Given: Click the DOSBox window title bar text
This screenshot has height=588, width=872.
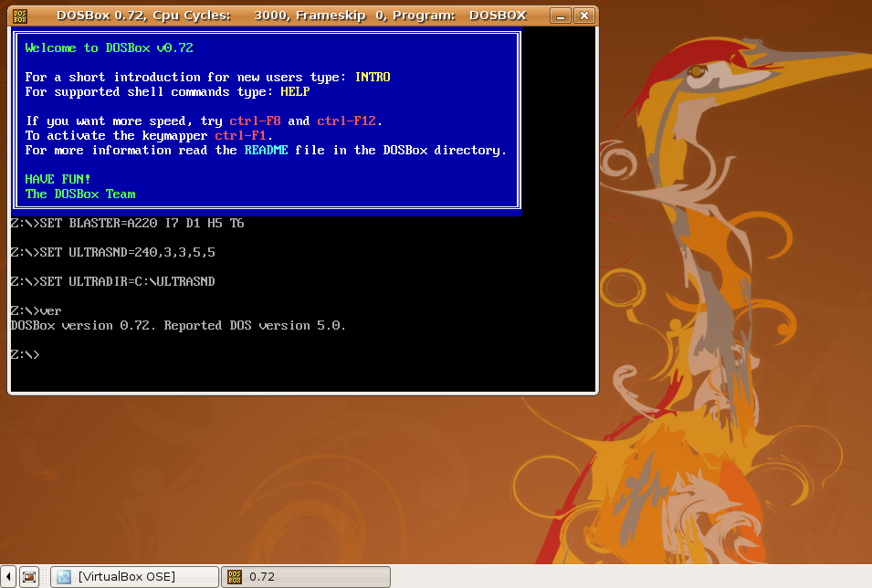Looking at the screenshot, I should [x=291, y=16].
